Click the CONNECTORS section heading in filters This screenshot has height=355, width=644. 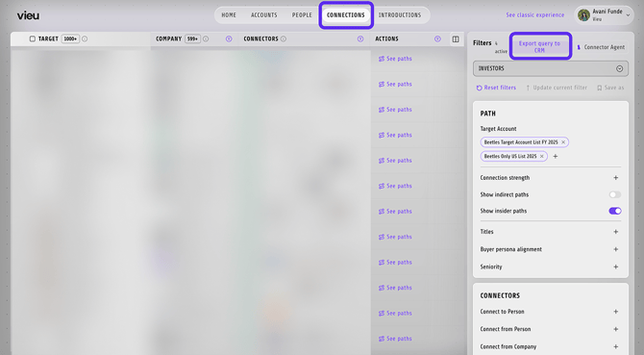click(500, 295)
